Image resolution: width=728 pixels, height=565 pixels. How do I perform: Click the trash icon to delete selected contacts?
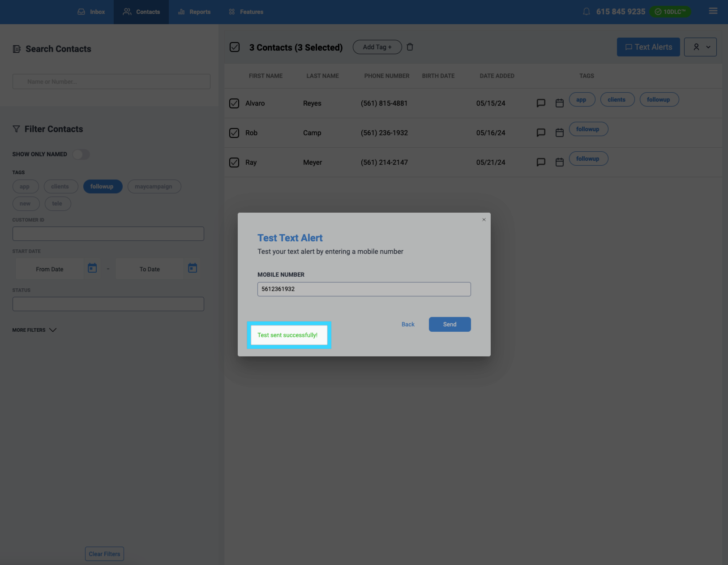click(x=410, y=47)
